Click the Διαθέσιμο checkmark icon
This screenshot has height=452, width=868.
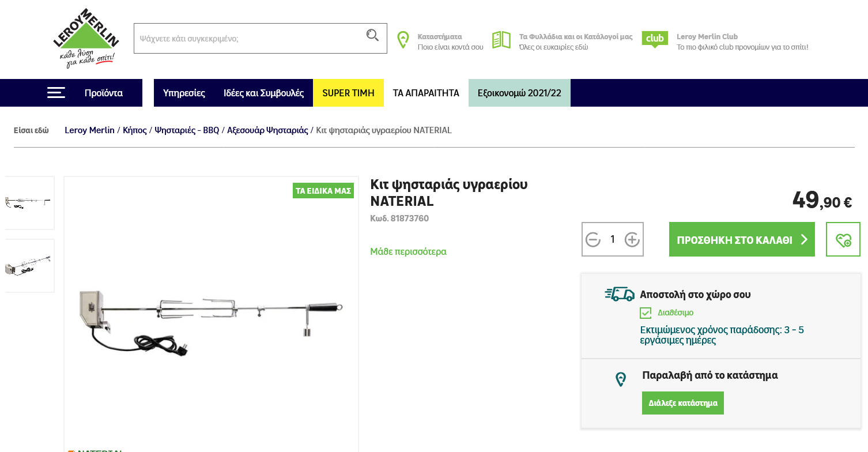pos(646,313)
